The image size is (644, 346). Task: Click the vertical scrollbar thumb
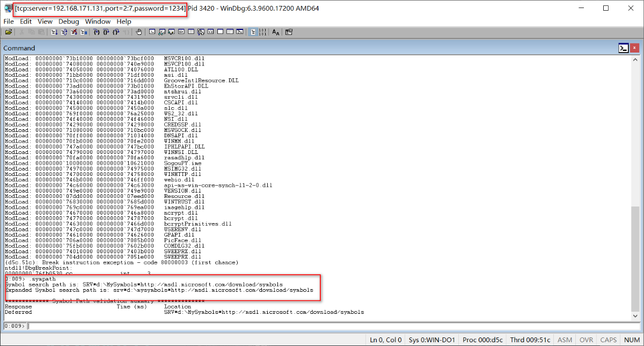coord(635,259)
